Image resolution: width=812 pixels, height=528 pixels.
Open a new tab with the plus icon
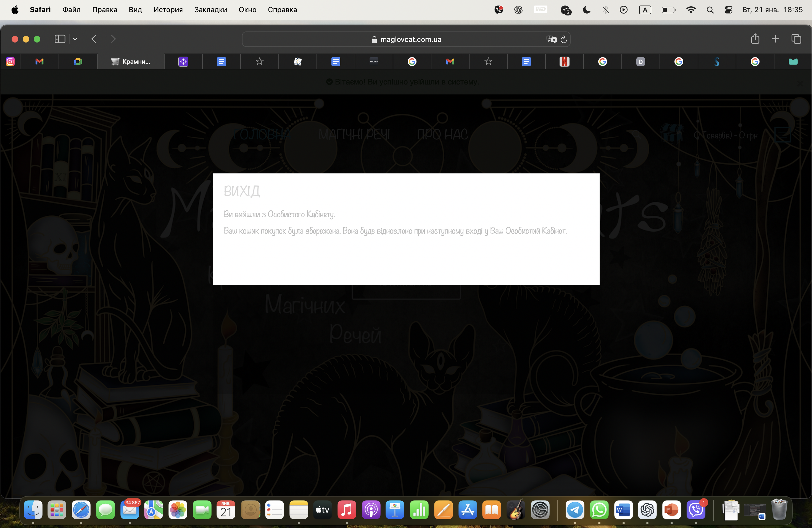775,39
